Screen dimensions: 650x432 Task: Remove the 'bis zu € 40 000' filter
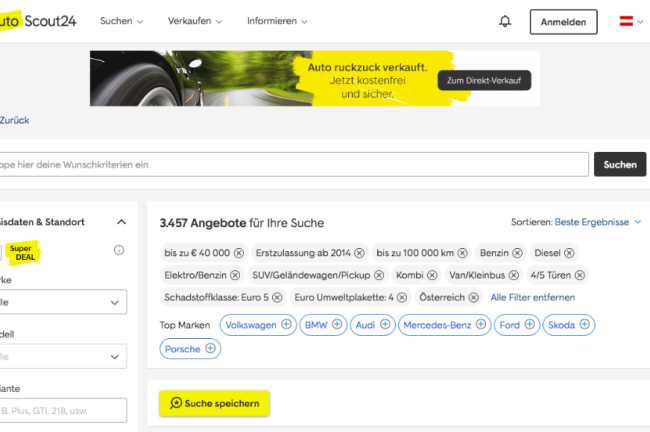click(237, 252)
